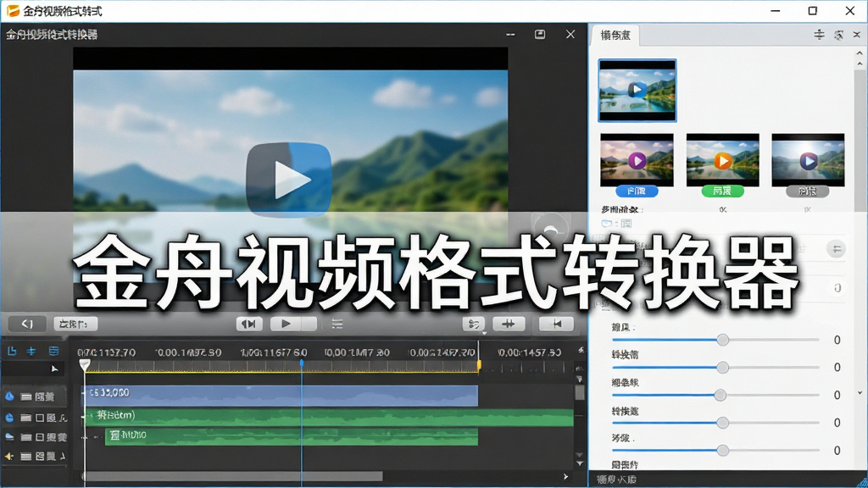Click the film strip icon on second track
Image resolution: width=868 pixels, height=488 pixels.
click(26, 418)
